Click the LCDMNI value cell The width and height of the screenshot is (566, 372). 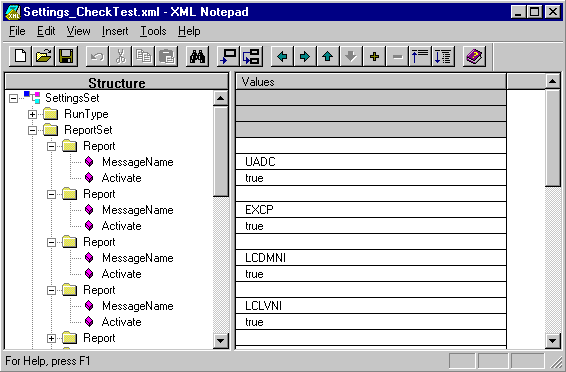point(371,258)
